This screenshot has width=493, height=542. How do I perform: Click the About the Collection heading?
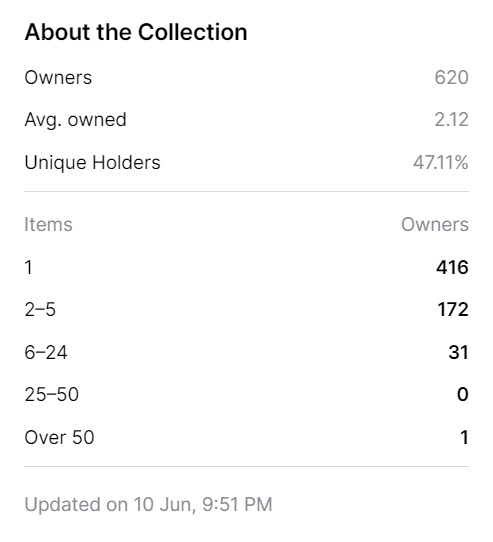pos(136,32)
